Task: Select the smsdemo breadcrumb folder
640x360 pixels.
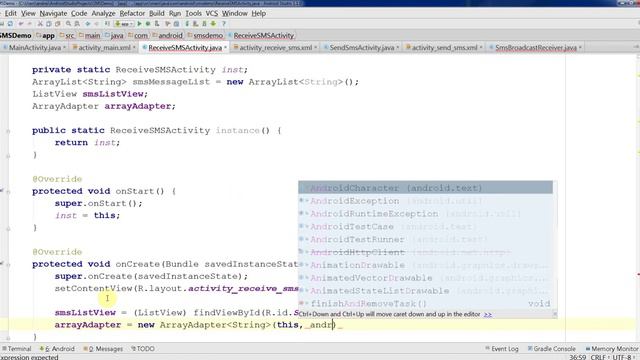Action: [x=205, y=36]
